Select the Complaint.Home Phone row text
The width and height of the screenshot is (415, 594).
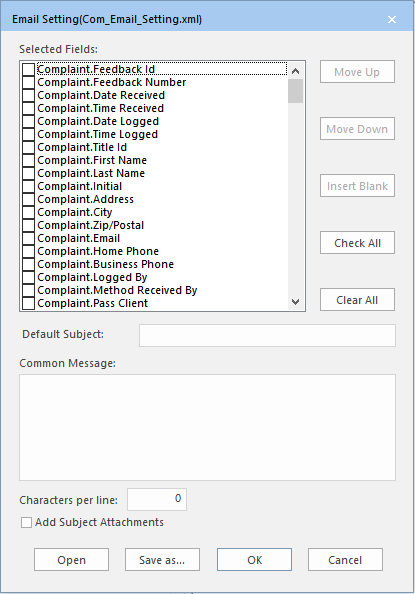pos(98,251)
